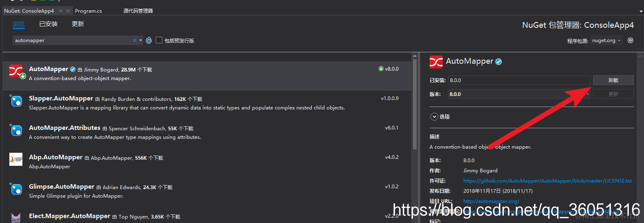The image size is (644, 223).
Task: Click the disabled 更新 button in details
Action: point(613,94)
